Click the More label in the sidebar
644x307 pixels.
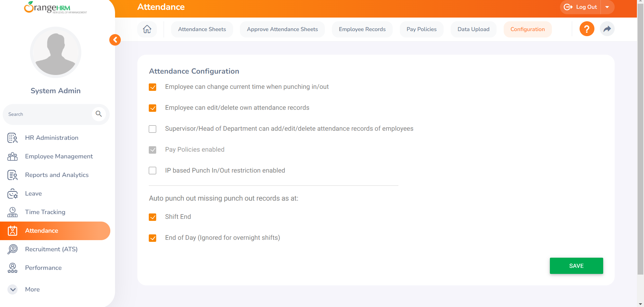pyautogui.click(x=32, y=289)
